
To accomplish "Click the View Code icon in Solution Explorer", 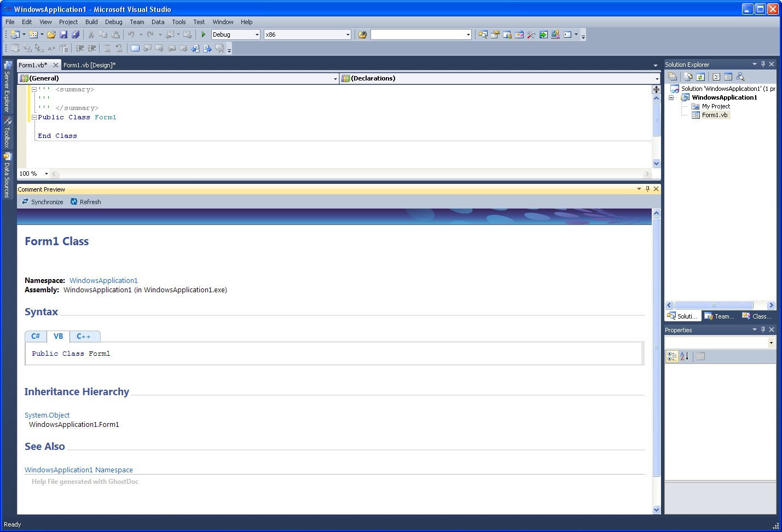I will pyautogui.click(x=716, y=77).
